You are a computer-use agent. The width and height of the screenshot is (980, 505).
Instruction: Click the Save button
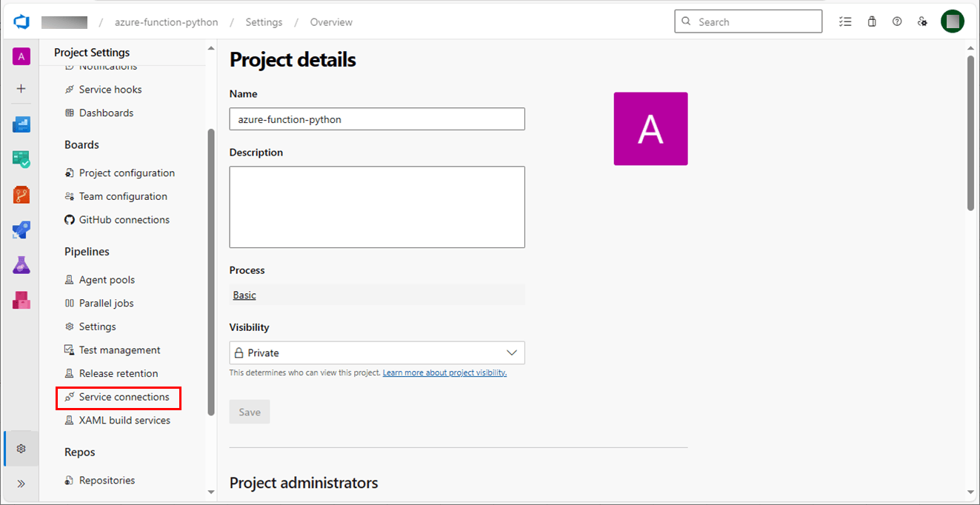(250, 412)
